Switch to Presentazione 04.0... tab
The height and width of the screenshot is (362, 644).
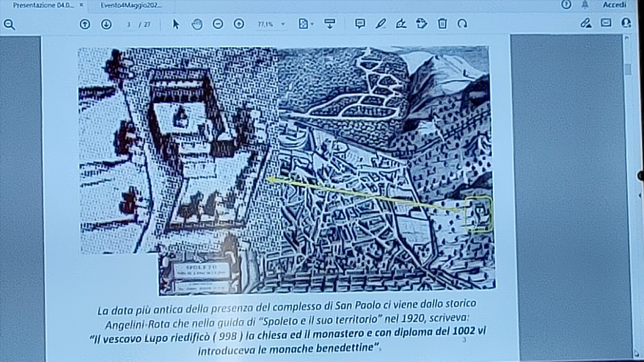click(44, 5)
